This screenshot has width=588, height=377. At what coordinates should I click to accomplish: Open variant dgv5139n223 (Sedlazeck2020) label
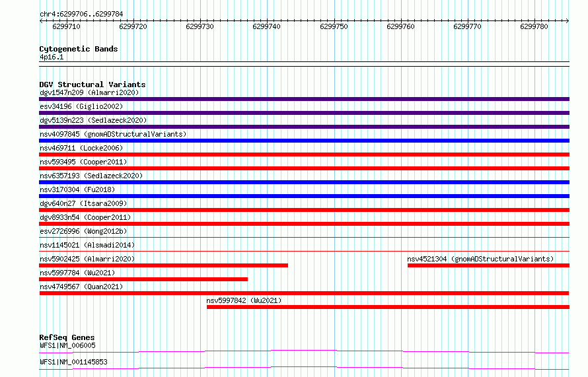[93, 120]
